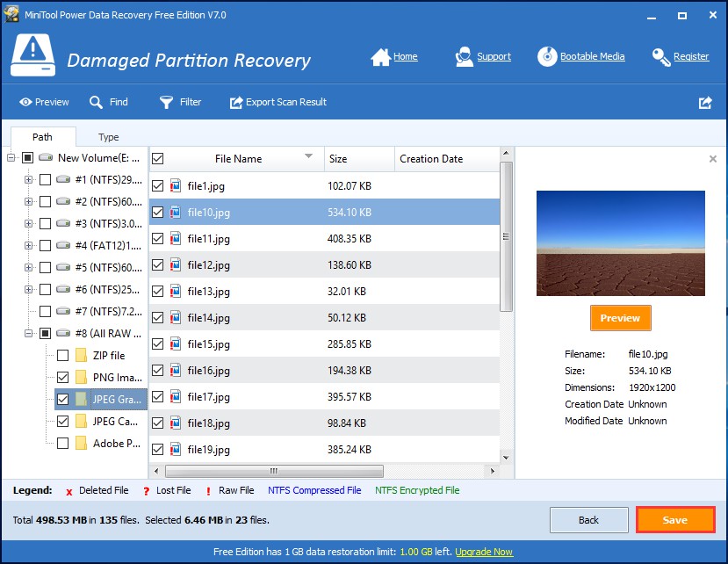728x564 pixels.
Task: Click the orange Preview button
Action: click(620, 318)
